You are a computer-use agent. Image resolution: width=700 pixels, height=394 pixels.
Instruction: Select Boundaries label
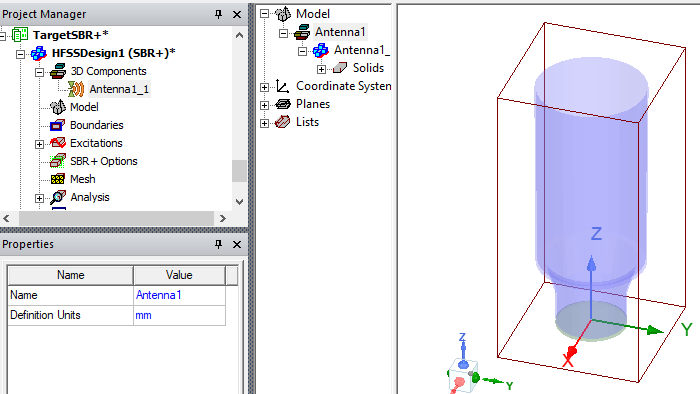(x=96, y=125)
